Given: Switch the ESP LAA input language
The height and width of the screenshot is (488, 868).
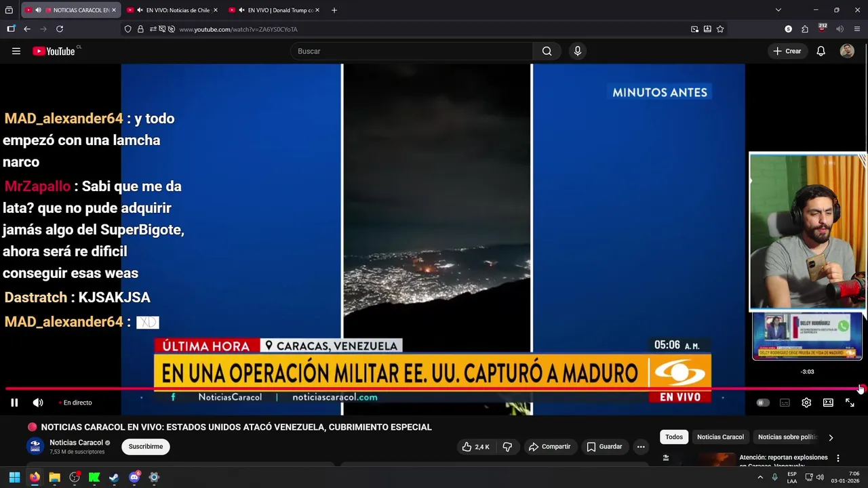Looking at the screenshot, I should pyautogui.click(x=792, y=477).
